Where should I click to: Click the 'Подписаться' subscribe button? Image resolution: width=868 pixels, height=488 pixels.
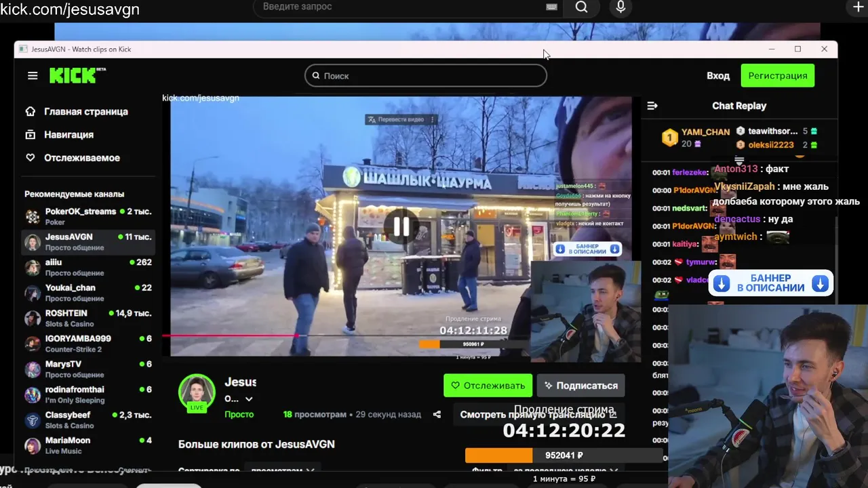click(x=580, y=385)
